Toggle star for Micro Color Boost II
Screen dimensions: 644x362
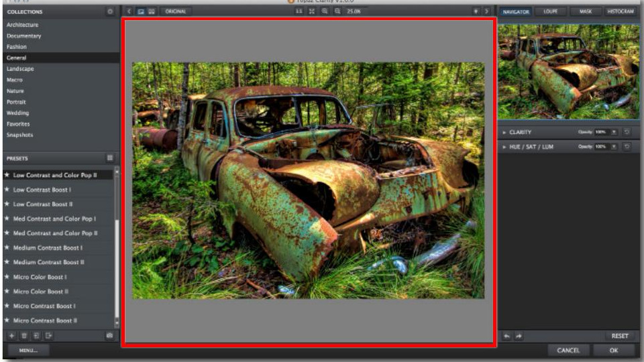(x=7, y=292)
